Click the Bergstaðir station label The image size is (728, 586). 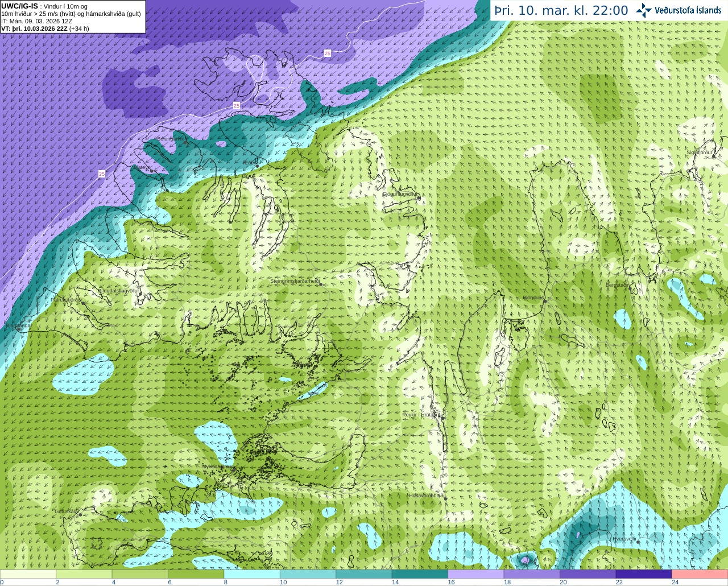(617, 285)
